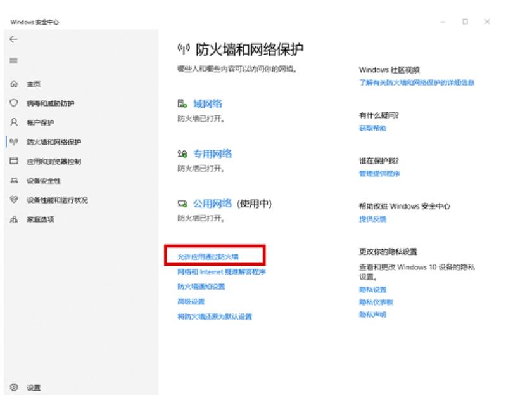Open the 隐私仪表板 link
Screen dimensions: 532x395
[x=376, y=302]
